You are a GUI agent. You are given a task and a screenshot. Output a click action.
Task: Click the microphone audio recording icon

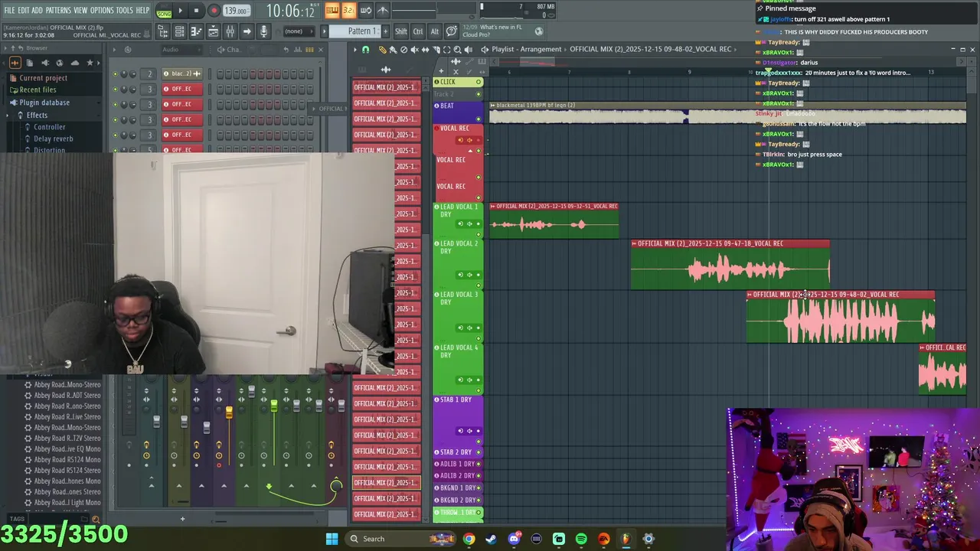tap(263, 31)
